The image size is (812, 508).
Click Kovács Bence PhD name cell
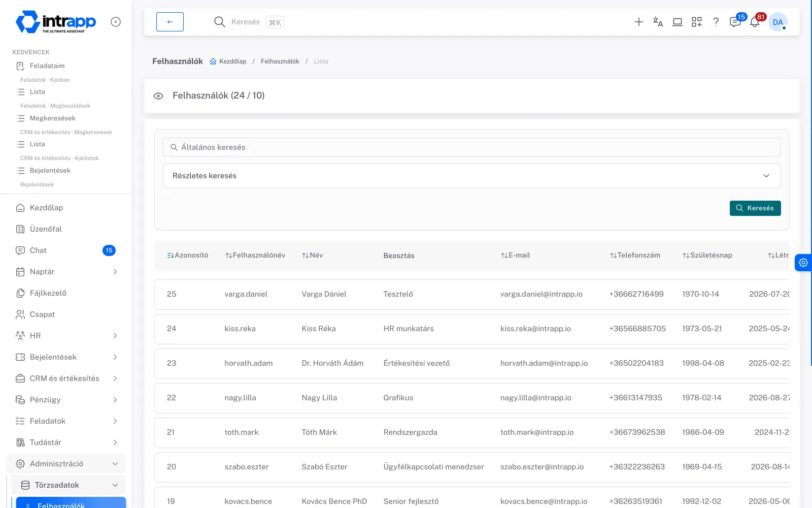334,501
